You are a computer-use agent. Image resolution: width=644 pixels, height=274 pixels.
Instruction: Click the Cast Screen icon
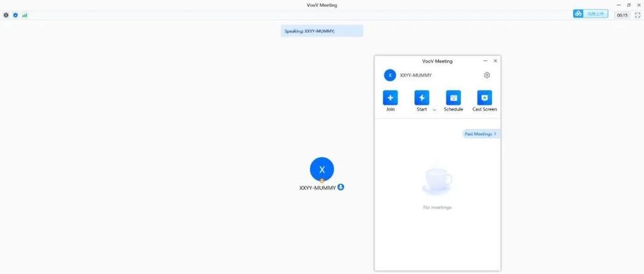[485, 98]
